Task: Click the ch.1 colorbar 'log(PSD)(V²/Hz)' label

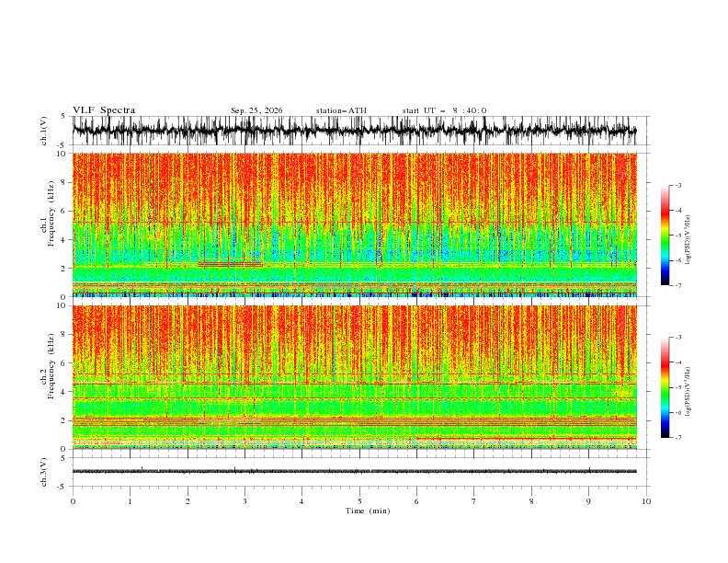Action: pos(688,240)
